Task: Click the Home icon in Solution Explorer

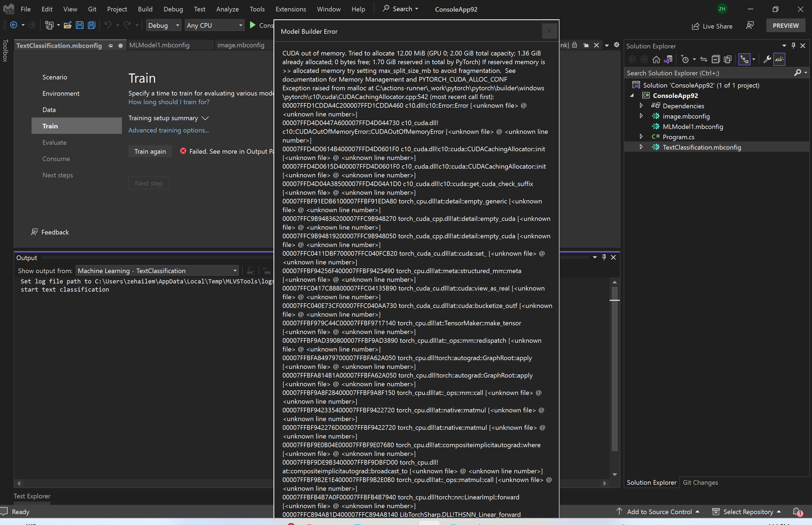Action: [657, 59]
